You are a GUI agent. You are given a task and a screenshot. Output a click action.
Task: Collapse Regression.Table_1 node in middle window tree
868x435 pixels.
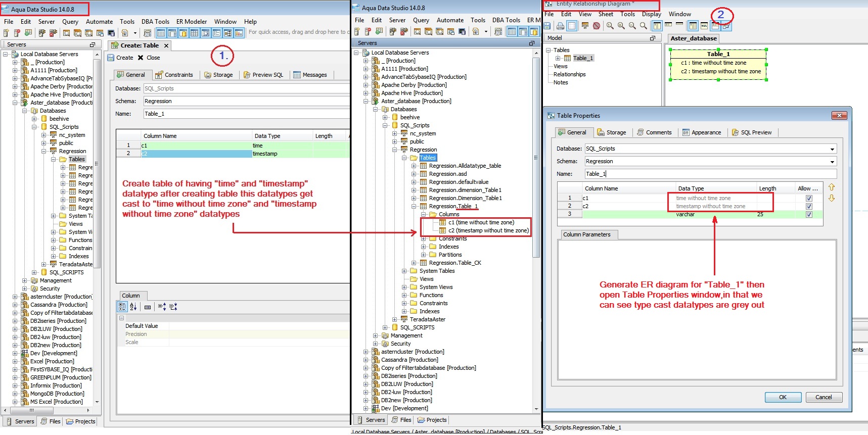coord(414,206)
